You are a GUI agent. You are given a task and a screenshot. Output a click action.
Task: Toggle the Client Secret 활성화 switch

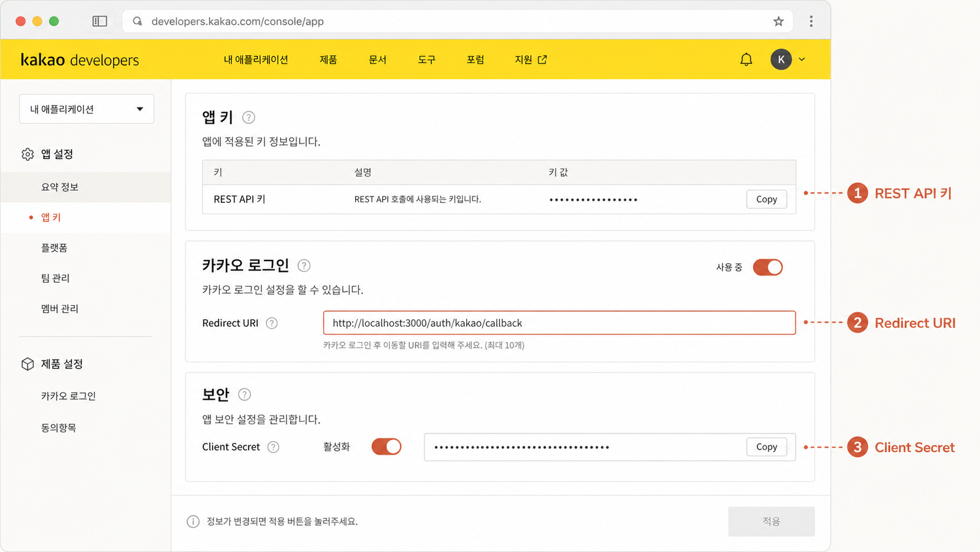pos(386,447)
